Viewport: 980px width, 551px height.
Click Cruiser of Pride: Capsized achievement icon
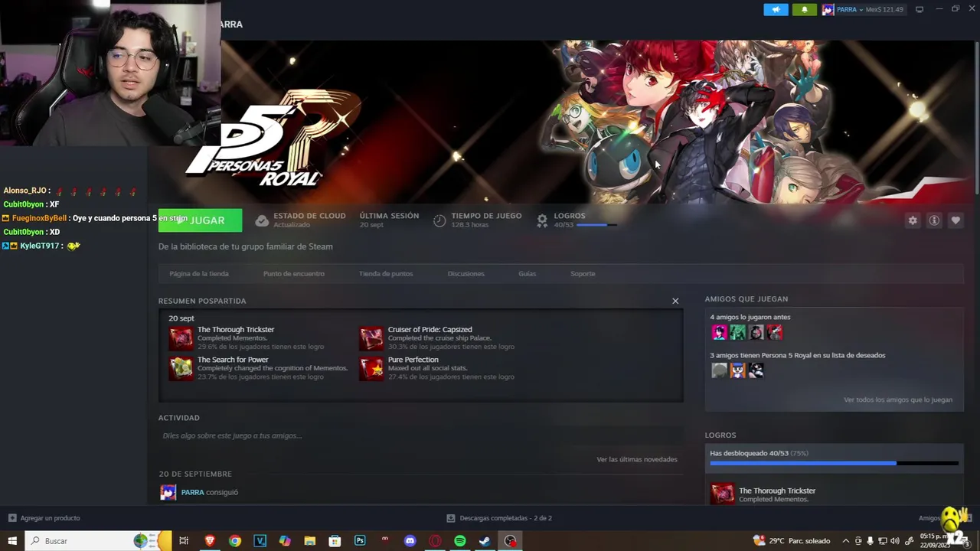(371, 337)
